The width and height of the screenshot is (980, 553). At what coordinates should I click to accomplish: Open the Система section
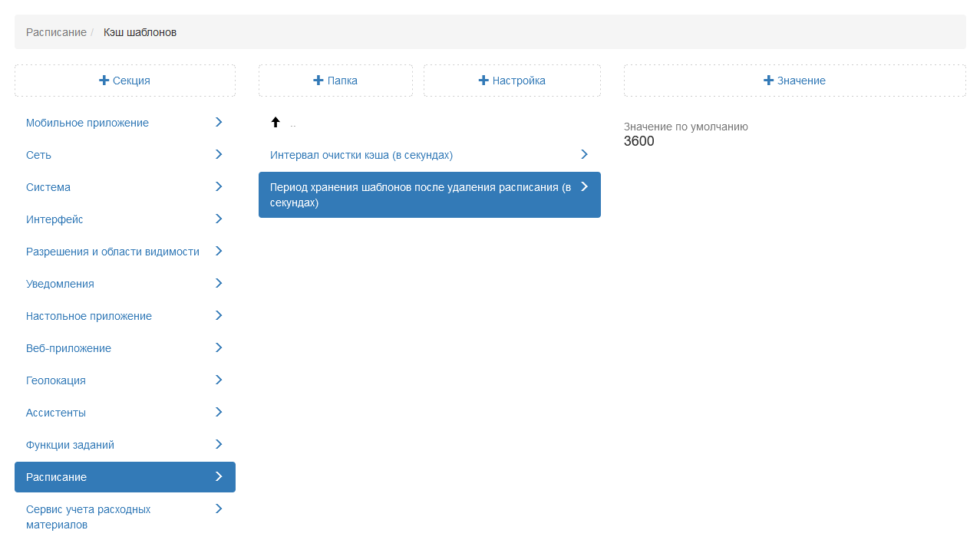point(48,187)
